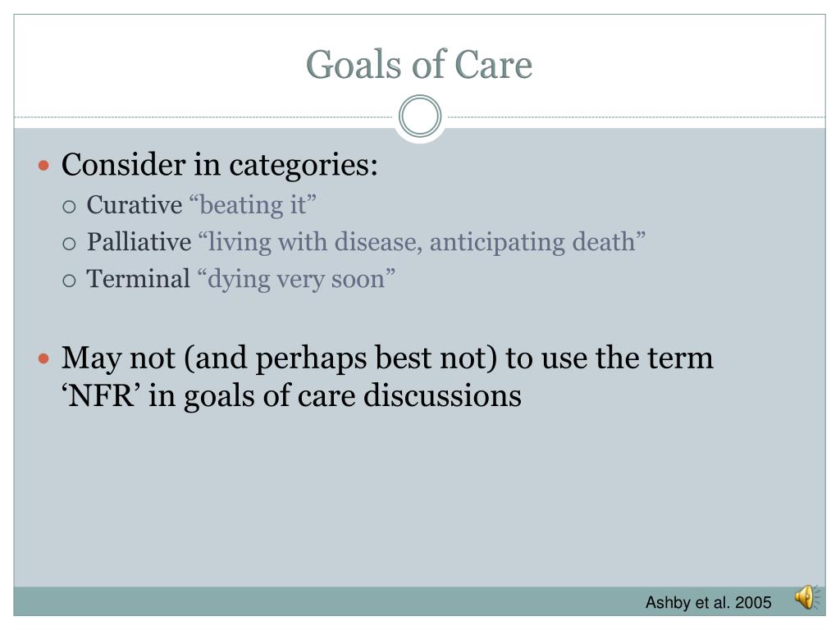840x630 pixels.
Task: Click the hollow bullet beside Terminal
Action: (69, 281)
